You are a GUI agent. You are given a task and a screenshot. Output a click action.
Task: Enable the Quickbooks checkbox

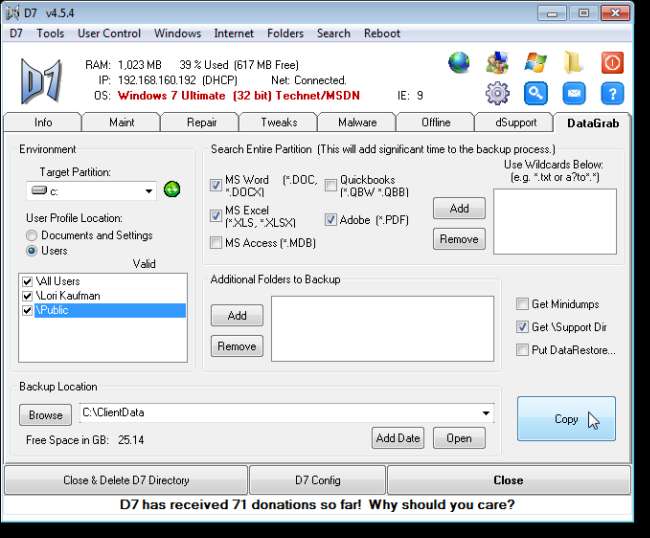[x=330, y=185]
